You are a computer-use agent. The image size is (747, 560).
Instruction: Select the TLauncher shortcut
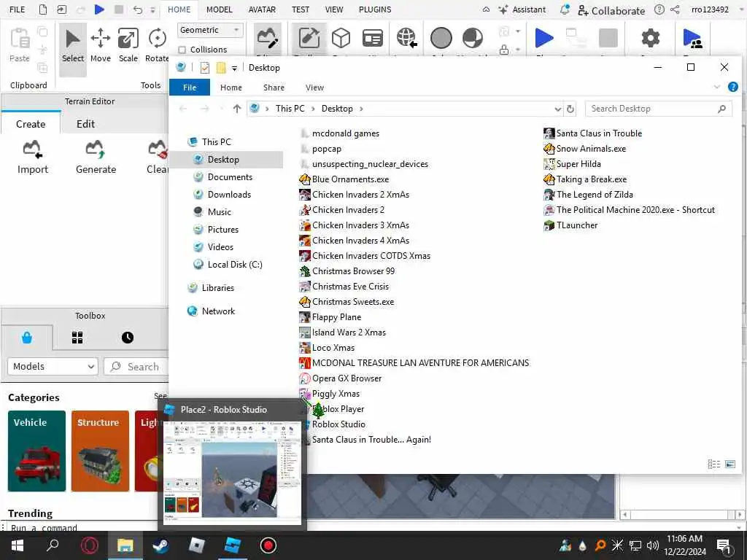(570, 225)
